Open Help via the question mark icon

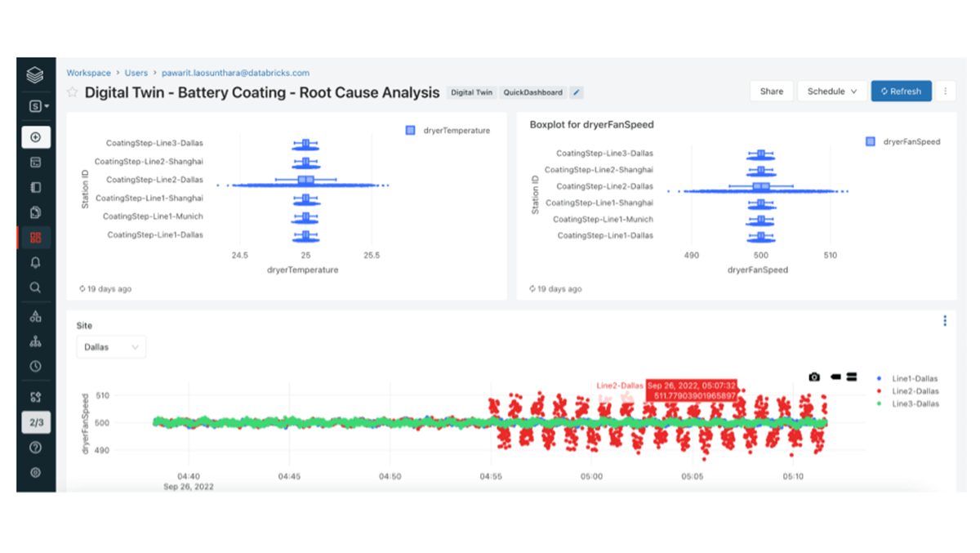tap(35, 448)
